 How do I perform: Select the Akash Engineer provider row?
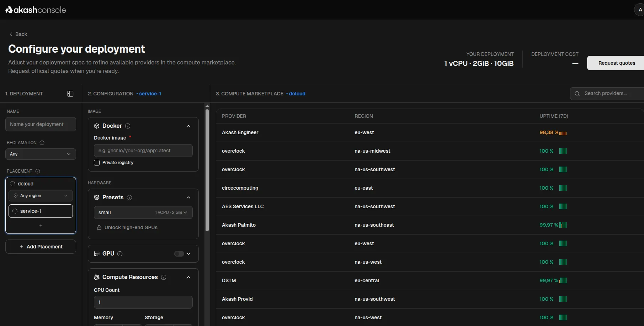point(430,132)
